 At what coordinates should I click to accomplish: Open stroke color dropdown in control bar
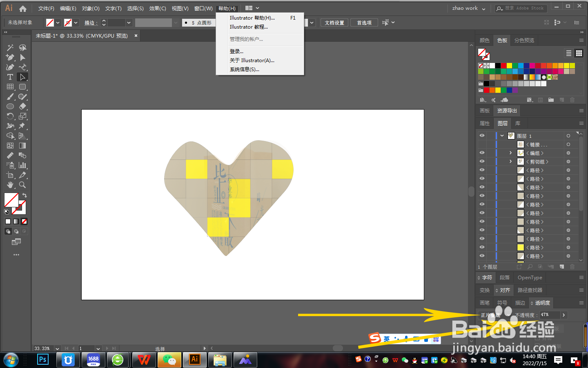76,23
